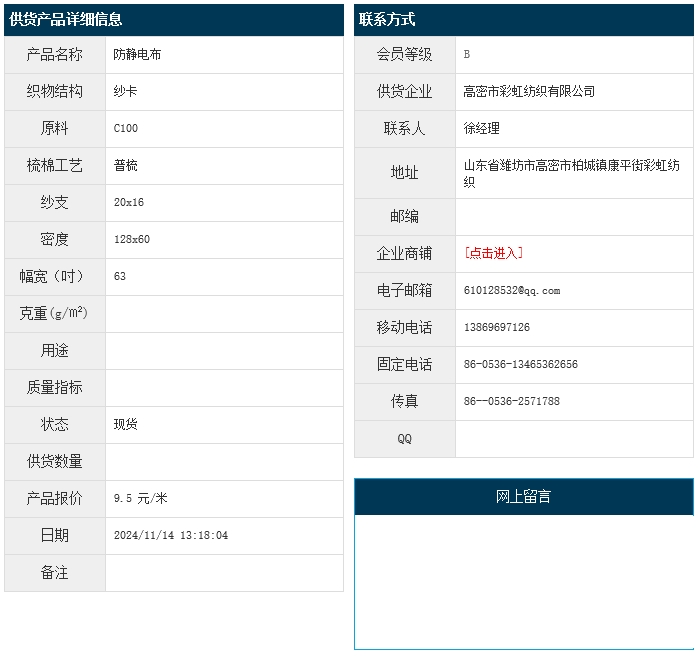Click the contact person 徐经理
This screenshot has height=657, width=699.
(481, 128)
